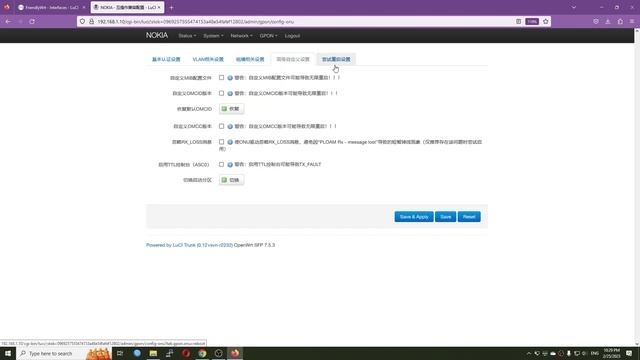Select the currently active fourth settings tab
The width and height of the screenshot is (640, 360).
pyautogui.click(x=293, y=59)
